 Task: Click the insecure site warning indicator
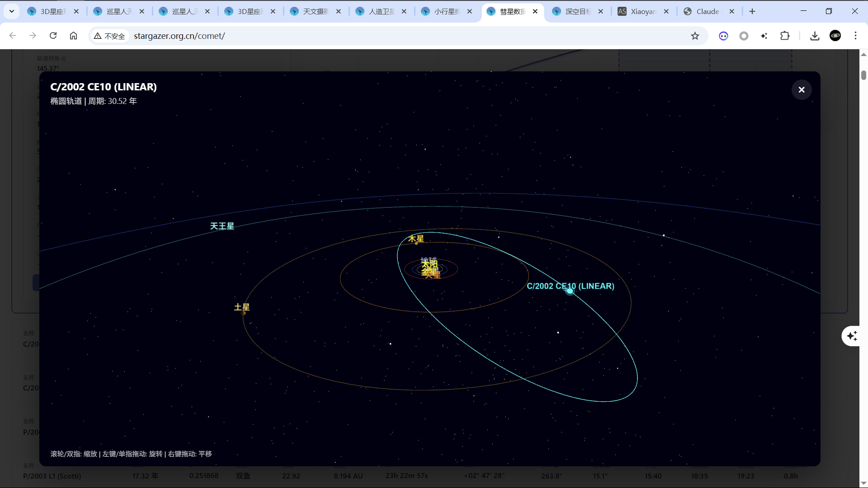click(x=109, y=36)
